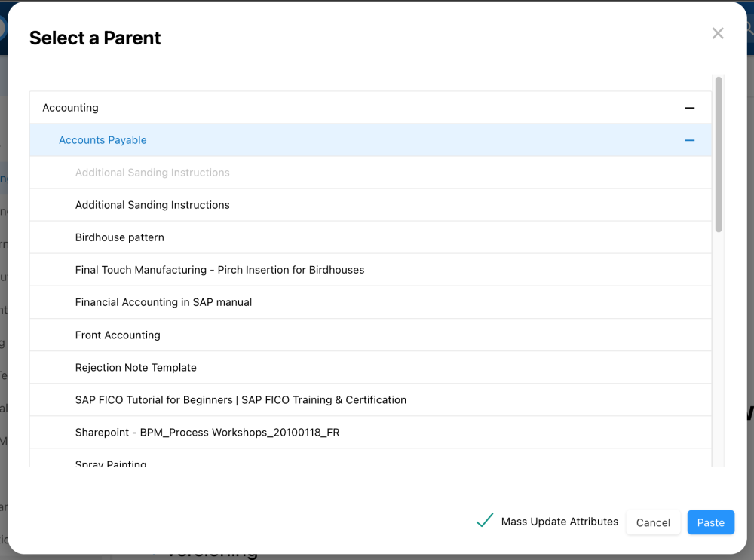Viewport: 754px width, 560px height.
Task: Pick Financial Accounting in SAP manual
Action: tap(164, 302)
